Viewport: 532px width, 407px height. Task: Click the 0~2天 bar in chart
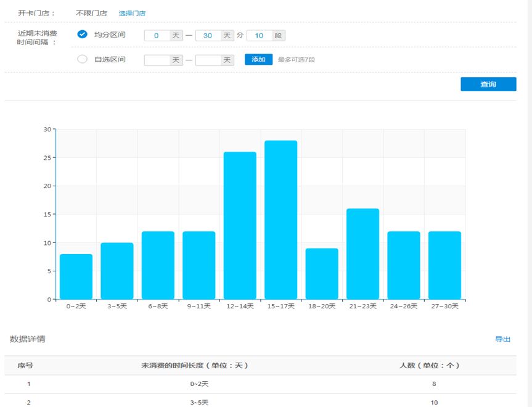click(76, 277)
